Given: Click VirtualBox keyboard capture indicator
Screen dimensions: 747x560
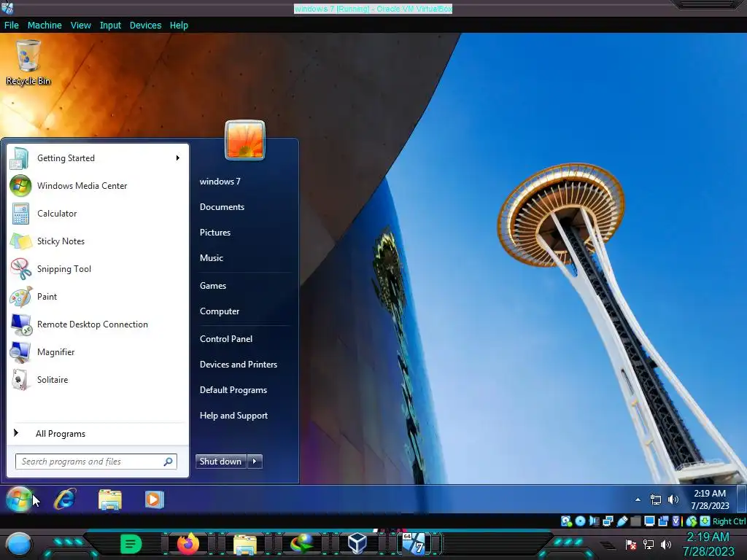Looking at the screenshot, I should click(x=705, y=521).
